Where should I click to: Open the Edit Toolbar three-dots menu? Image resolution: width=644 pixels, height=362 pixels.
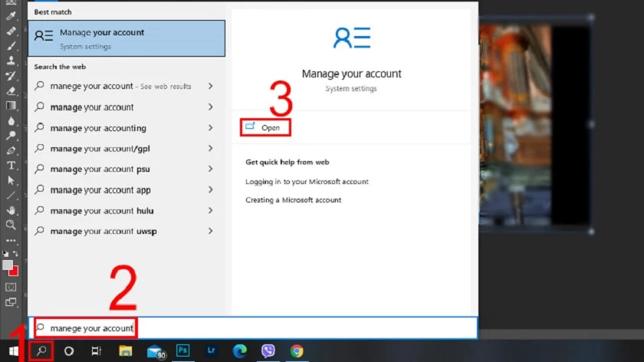(11, 240)
